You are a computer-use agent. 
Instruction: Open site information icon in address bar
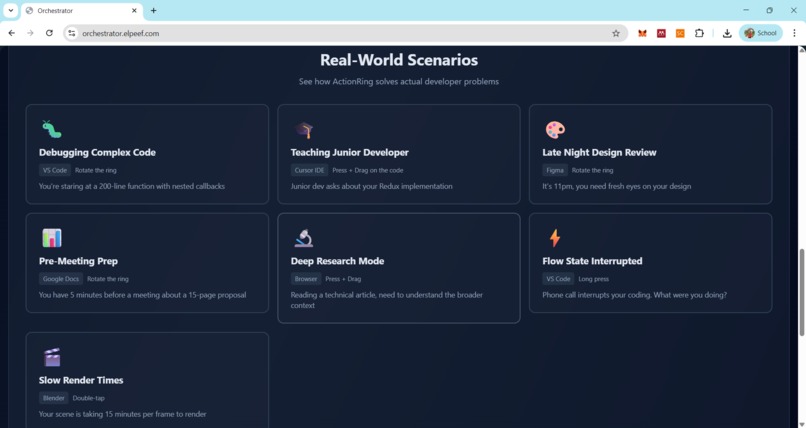pyautogui.click(x=72, y=33)
